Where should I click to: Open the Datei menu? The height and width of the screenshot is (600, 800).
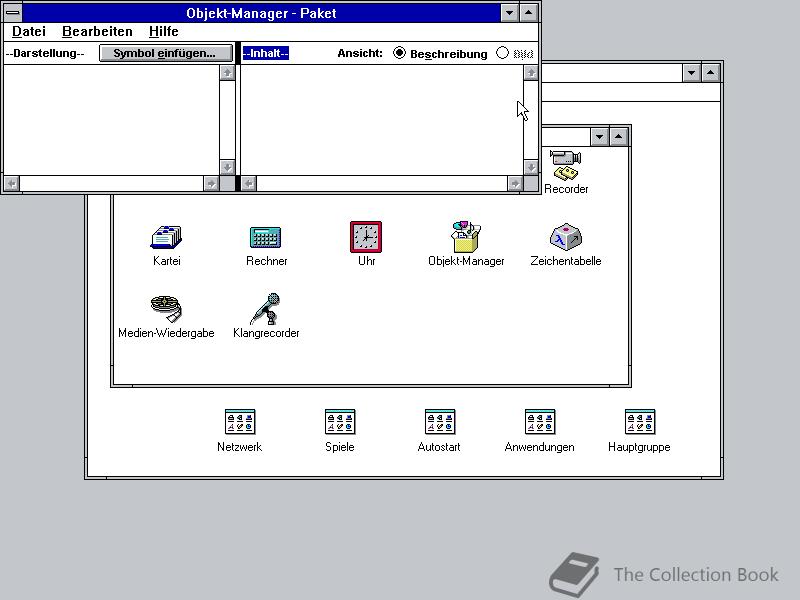point(29,32)
